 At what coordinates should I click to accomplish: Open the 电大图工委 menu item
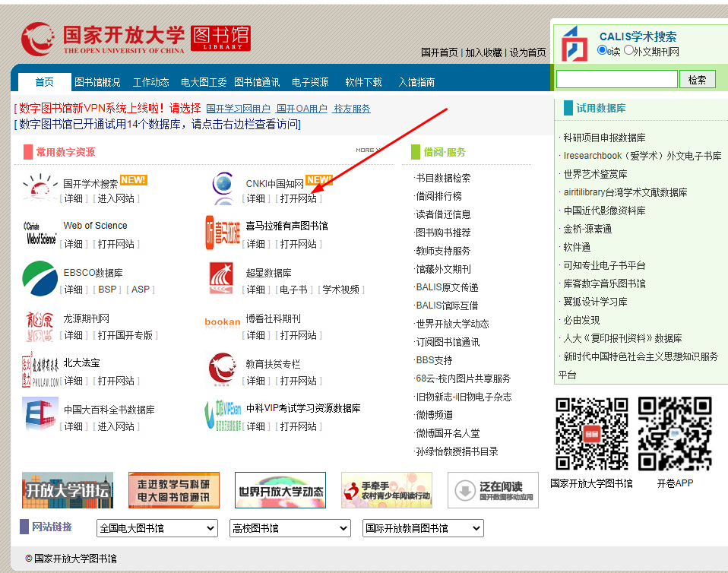(x=204, y=82)
